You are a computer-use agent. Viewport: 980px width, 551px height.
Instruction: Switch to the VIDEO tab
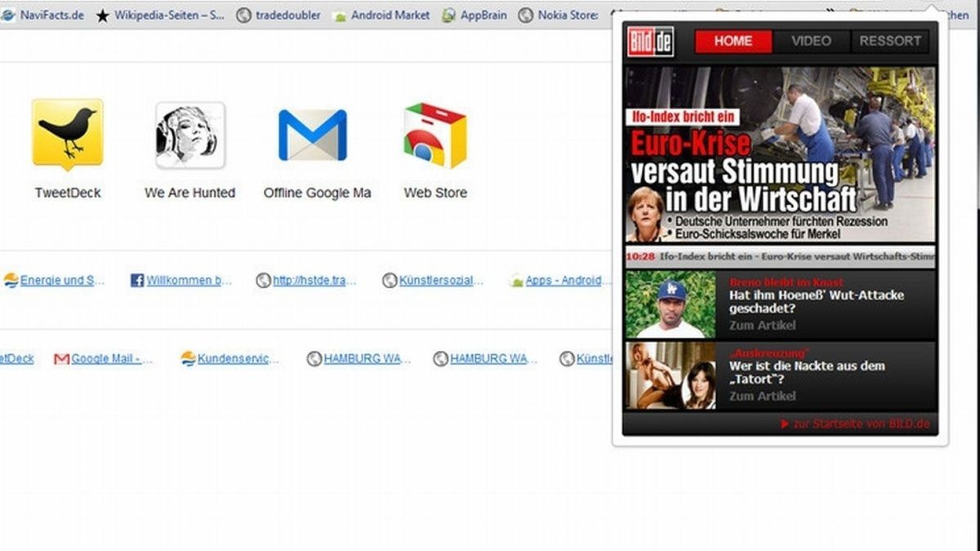click(x=810, y=41)
